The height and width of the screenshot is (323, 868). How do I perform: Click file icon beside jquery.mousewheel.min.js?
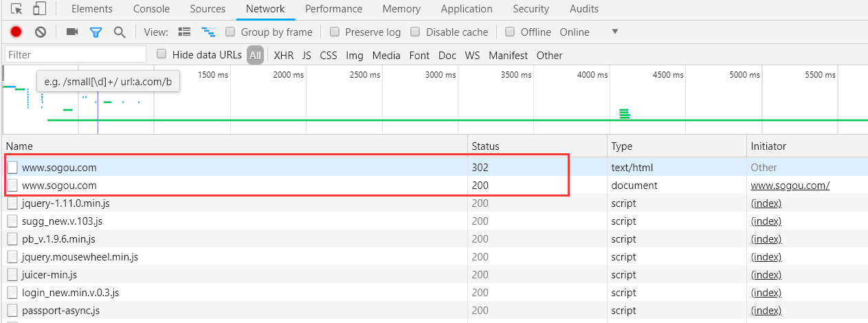coord(12,256)
